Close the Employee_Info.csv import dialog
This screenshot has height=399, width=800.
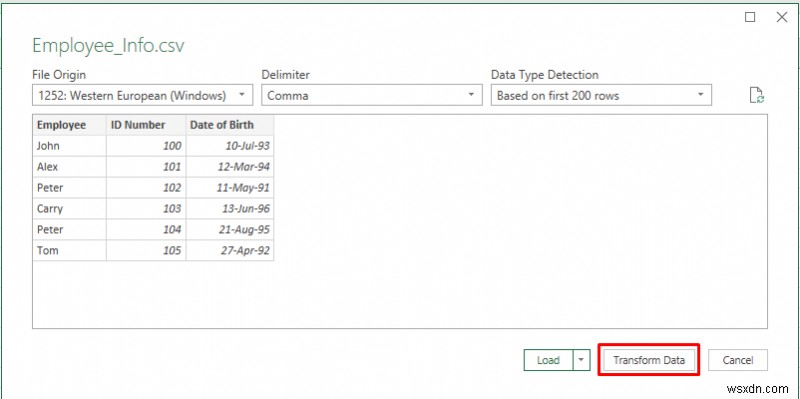[x=782, y=17]
